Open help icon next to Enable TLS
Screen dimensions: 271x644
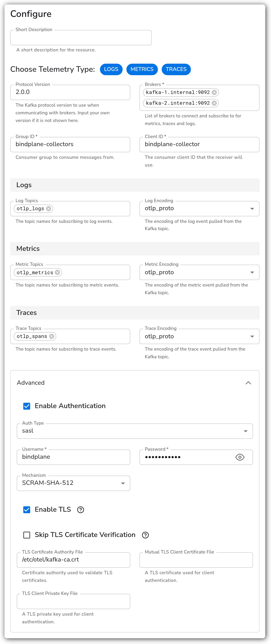click(81, 510)
